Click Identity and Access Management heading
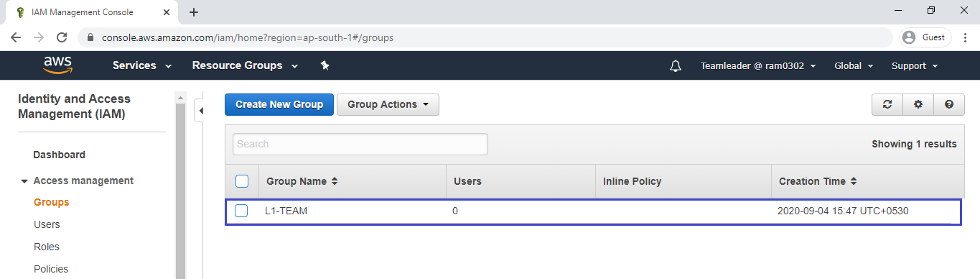 coord(74,106)
